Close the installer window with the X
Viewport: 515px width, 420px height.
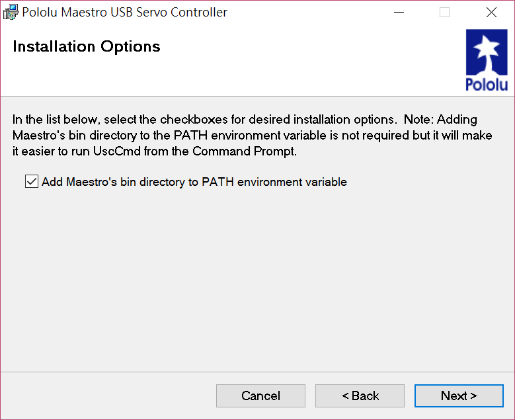coord(491,13)
